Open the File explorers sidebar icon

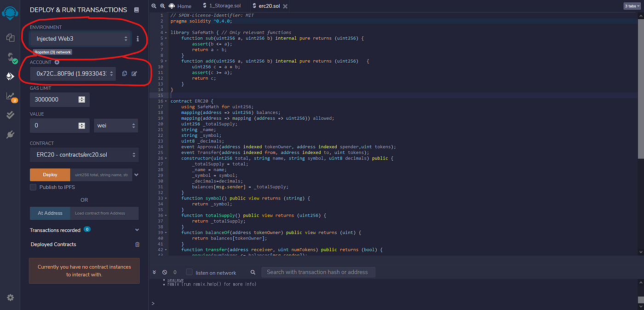point(10,38)
